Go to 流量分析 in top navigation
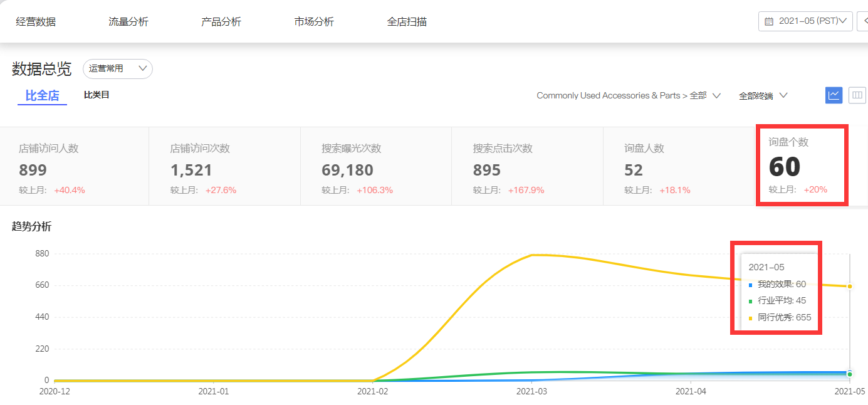Screen dimensions: 868x405 tap(128, 22)
